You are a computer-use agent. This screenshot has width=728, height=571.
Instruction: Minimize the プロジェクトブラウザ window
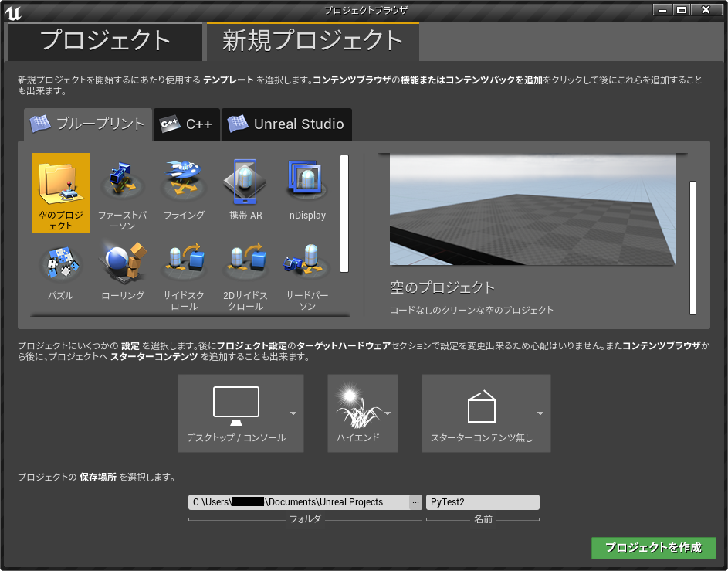click(x=662, y=10)
